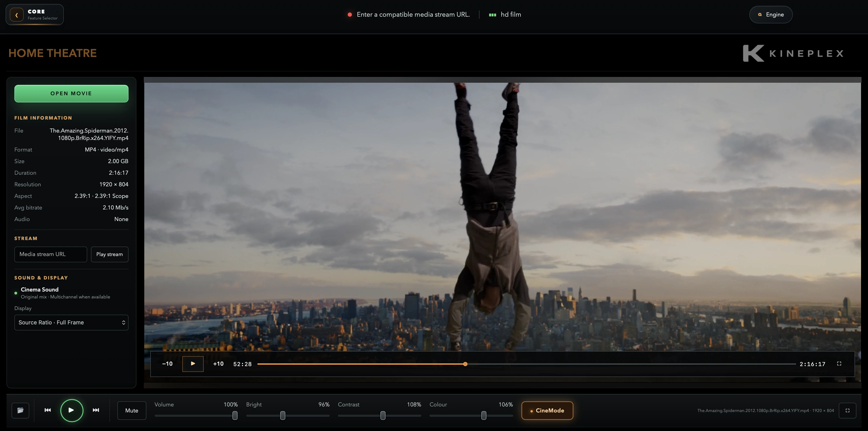The height and width of the screenshot is (431, 868).
Task: Play video using the overlay play button
Action: point(193,364)
